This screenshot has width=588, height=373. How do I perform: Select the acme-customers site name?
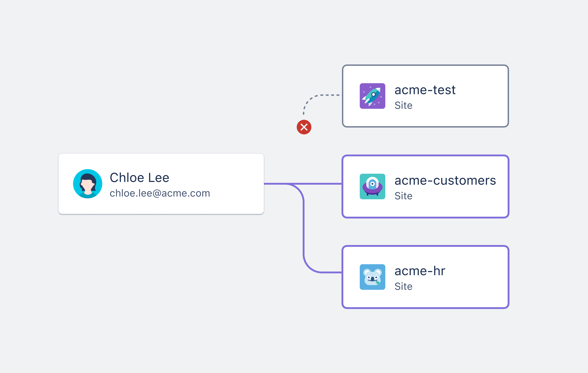tap(445, 181)
